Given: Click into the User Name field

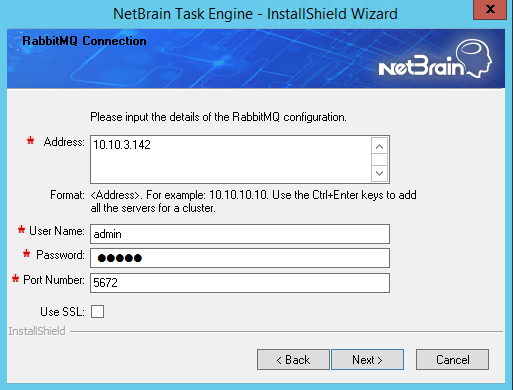Looking at the screenshot, I should 240,234.
